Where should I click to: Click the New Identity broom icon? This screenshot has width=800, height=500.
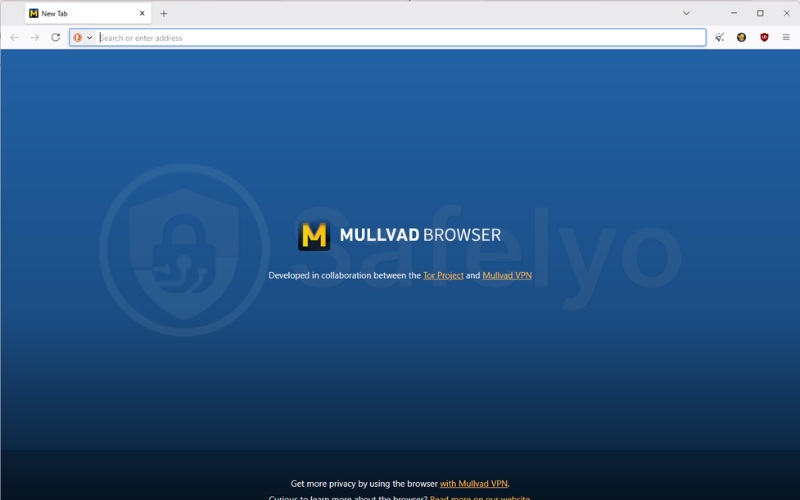pyautogui.click(x=719, y=37)
